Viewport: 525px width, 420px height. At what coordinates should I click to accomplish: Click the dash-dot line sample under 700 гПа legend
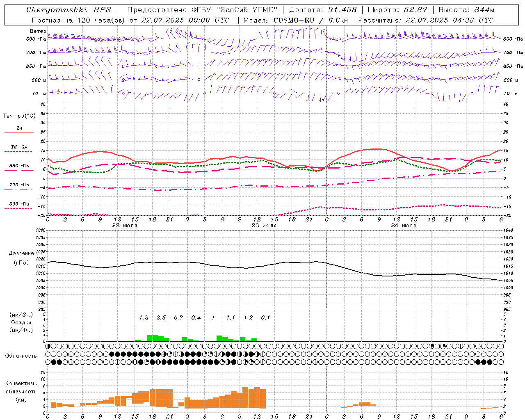pyautogui.click(x=18, y=190)
